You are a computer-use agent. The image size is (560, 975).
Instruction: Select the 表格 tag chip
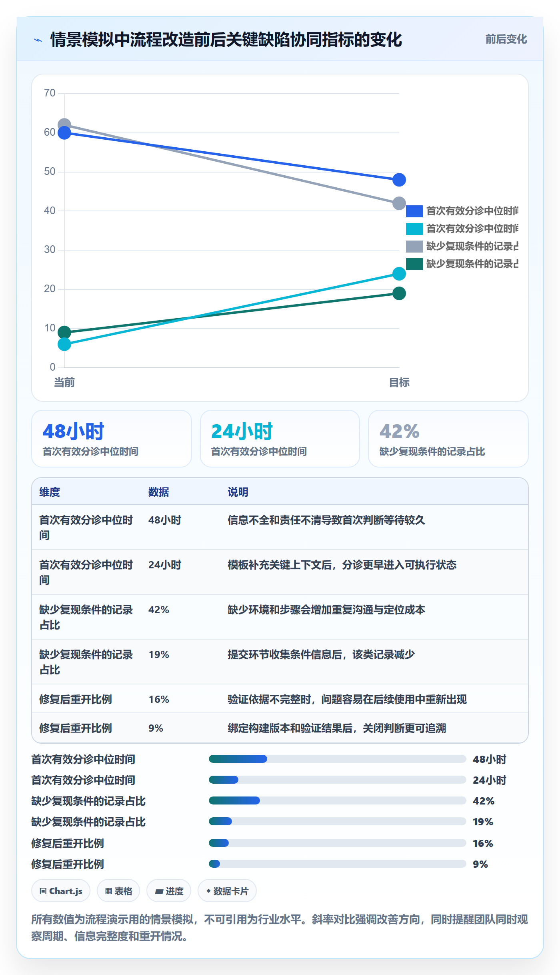(118, 891)
